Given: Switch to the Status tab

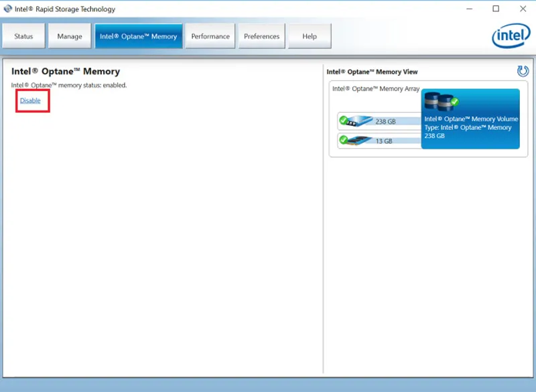Looking at the screenshot, I should point(23,36).
